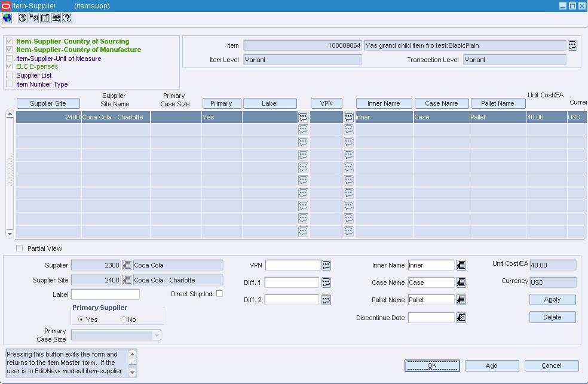588x384 pixels.
Task: Enable Partial View checkbox
Action: click(20, 248)
